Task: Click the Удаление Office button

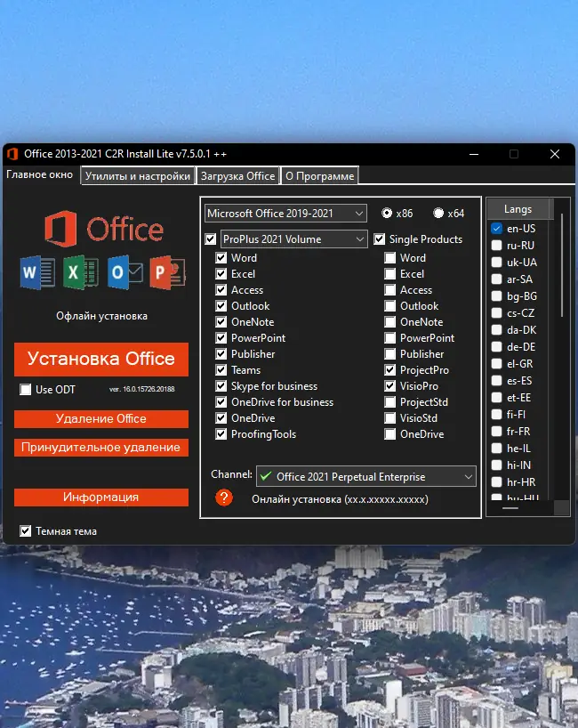Action: tap(101, 419)
